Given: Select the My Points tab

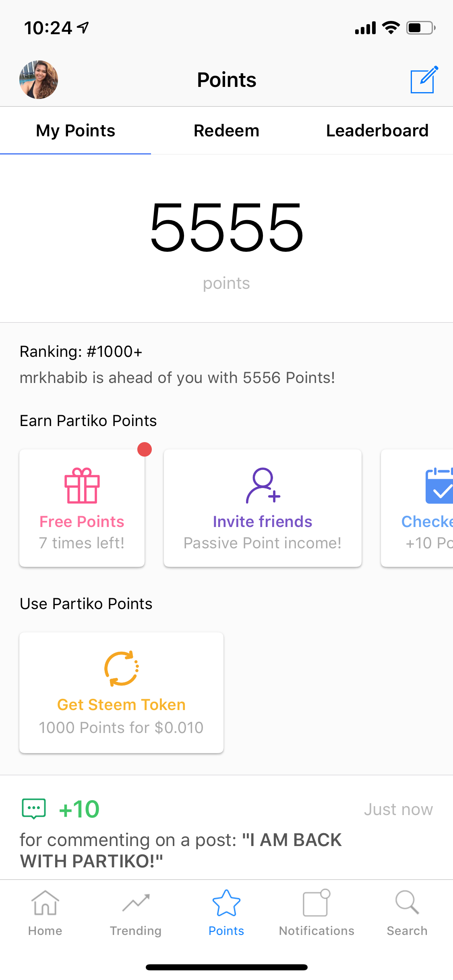Looking at the screenshot, I should pos(75,131).
